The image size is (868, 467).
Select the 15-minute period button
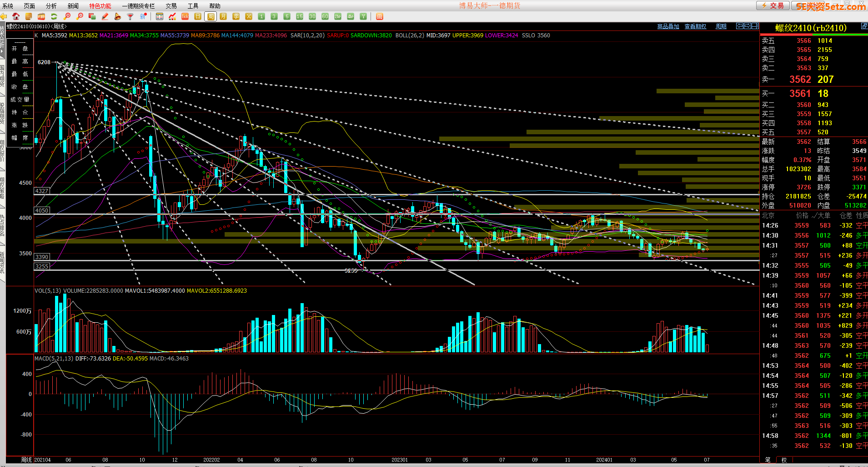(x=300, y=16)
